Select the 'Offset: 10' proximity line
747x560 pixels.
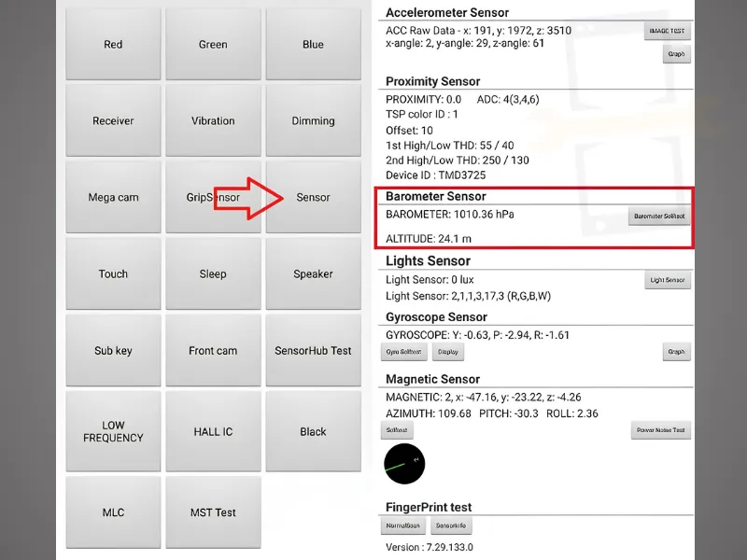click(409, 131)
